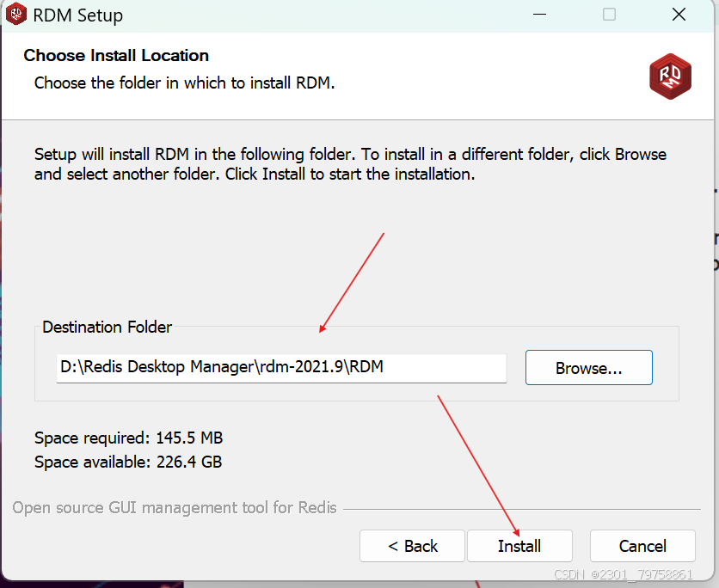719x588 pixels.
Task: Click 'Choose the folder in which to install RDM.'
Action: coord(184,83)
